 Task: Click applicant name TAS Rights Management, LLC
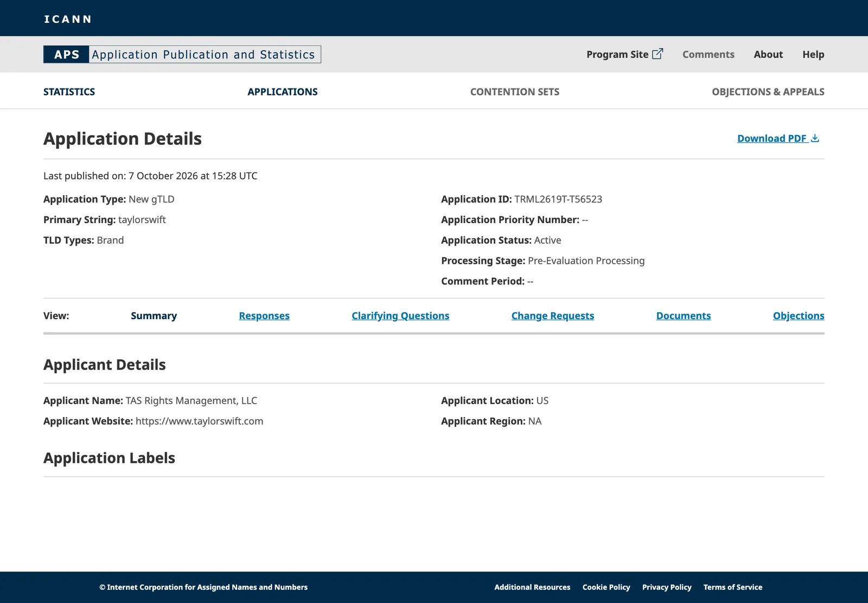[x=192, y=401]
